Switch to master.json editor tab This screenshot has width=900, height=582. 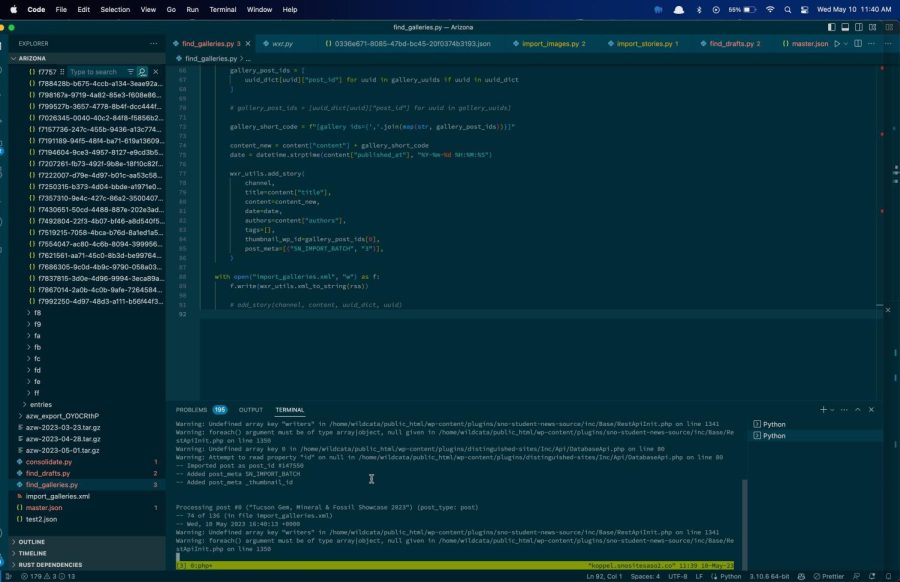click(805, 44)
